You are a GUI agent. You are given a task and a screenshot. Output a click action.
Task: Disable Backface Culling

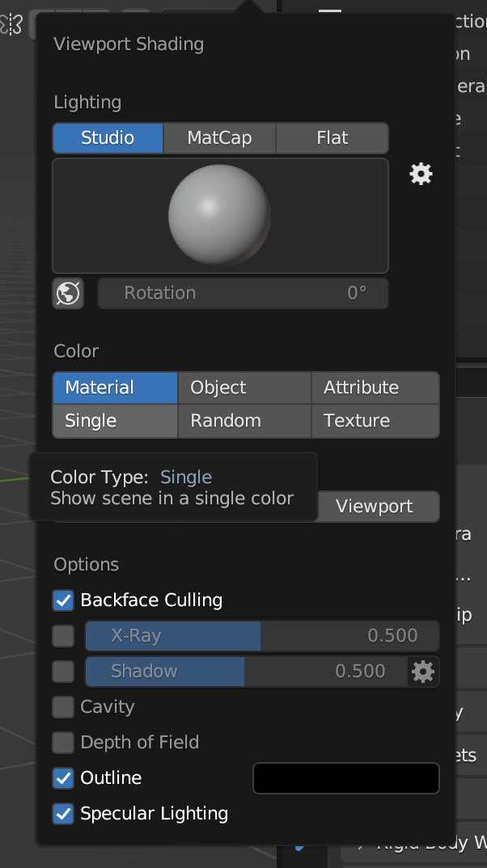[63, 600]
